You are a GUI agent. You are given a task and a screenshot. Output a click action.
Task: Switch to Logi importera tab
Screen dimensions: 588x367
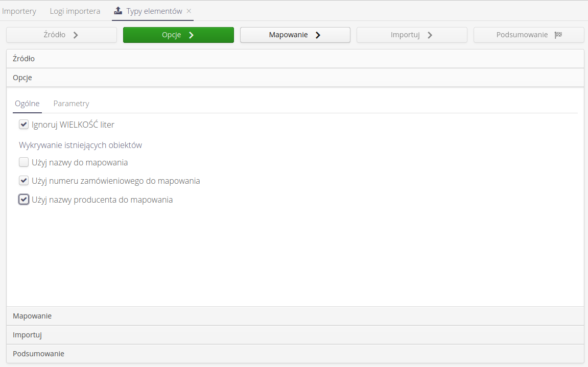[x=75, y=11]
